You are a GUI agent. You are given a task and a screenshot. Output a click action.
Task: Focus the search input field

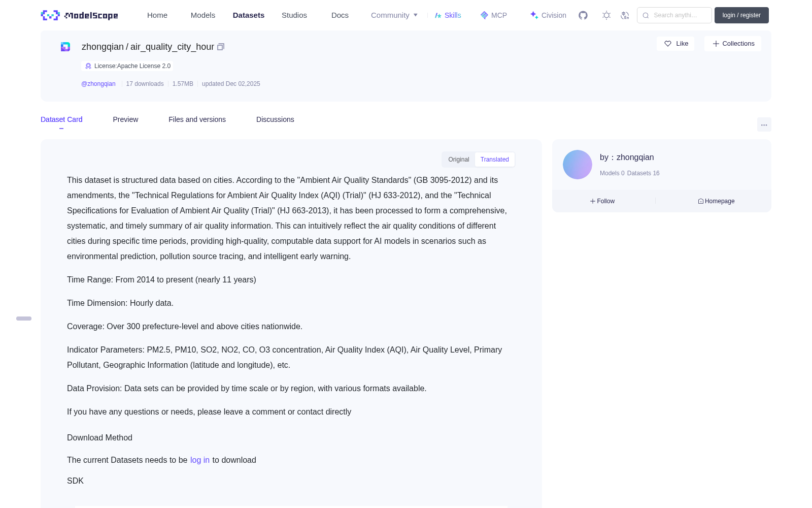674,15
